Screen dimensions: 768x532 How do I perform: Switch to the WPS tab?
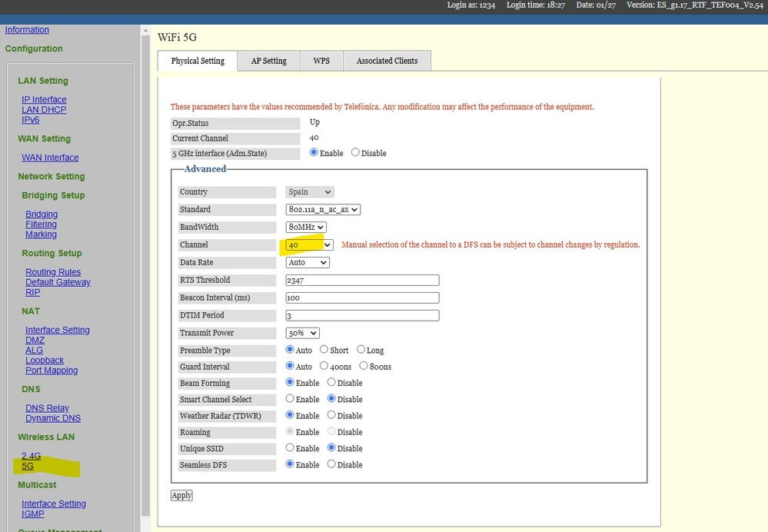click(x=321, y=62)
